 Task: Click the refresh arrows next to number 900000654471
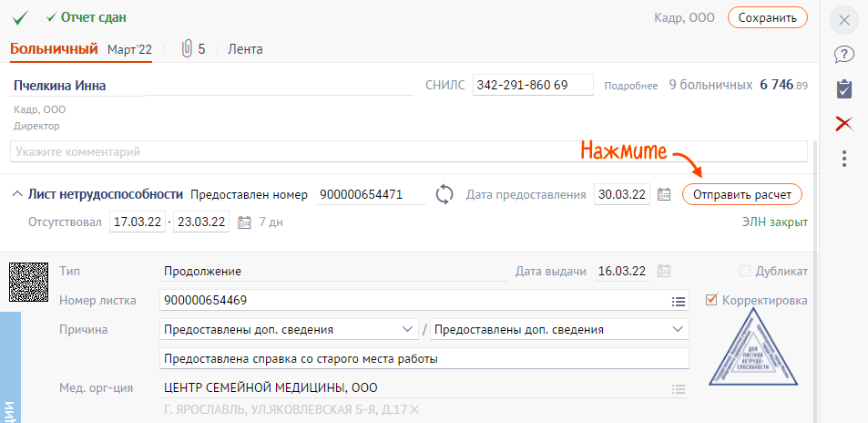444,194
